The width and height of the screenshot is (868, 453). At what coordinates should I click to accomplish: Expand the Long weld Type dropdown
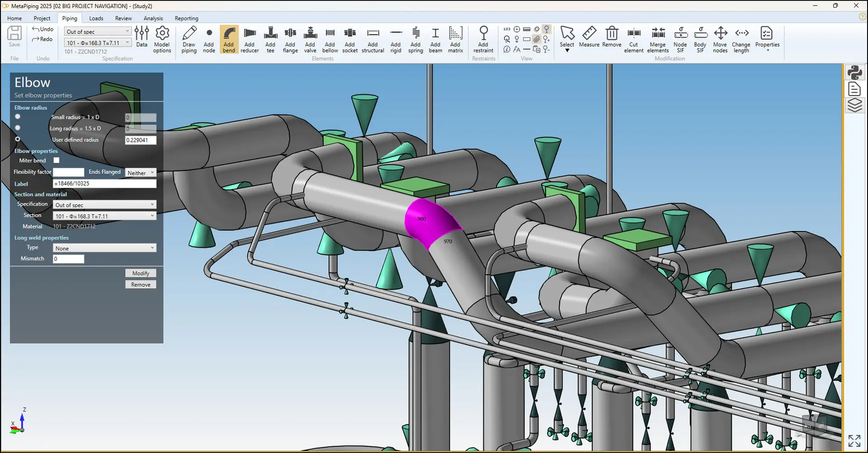click(x=104, y=248)
